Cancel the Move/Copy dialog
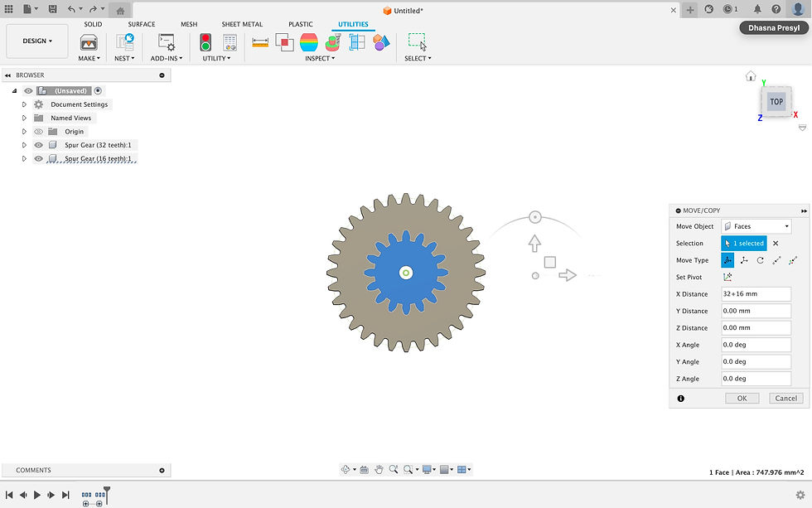The image size is (812, 508). coord(786,399)
